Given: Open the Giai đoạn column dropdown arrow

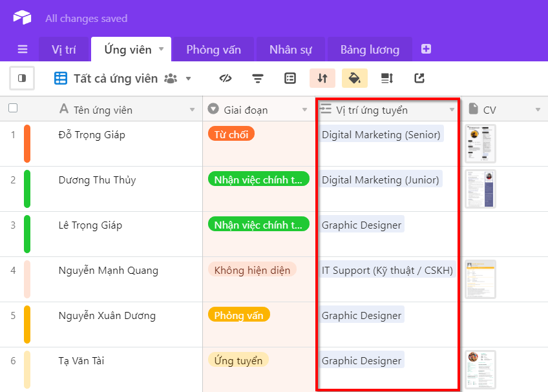Looking at the screenshot, I should pyautogui.click(x=305, y=110).
